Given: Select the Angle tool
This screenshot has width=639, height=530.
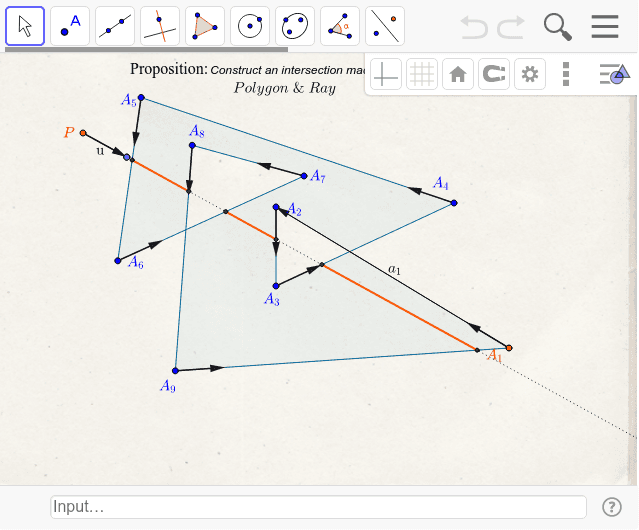Looking at the screenshot, I should coord(340,26).
